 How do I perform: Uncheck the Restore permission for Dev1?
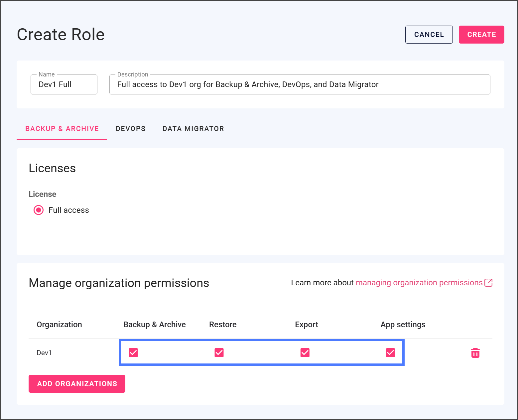click(x=219, y=352)
